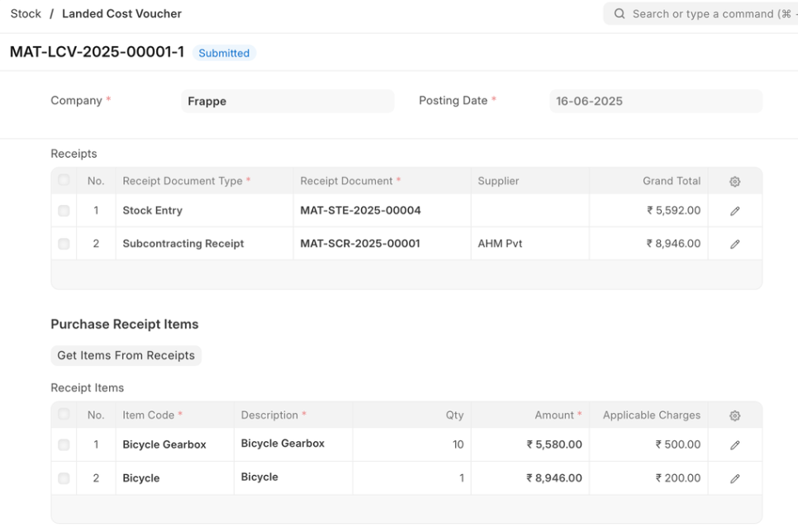Click the Receipts table settings gear icon
798x532 pixels.
[x=734, y=182]
